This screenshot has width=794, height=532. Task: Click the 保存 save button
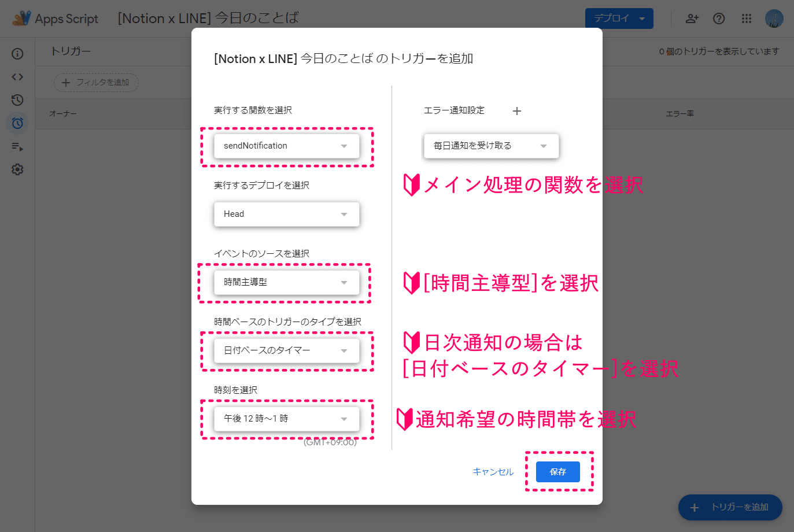coord(558,472)
